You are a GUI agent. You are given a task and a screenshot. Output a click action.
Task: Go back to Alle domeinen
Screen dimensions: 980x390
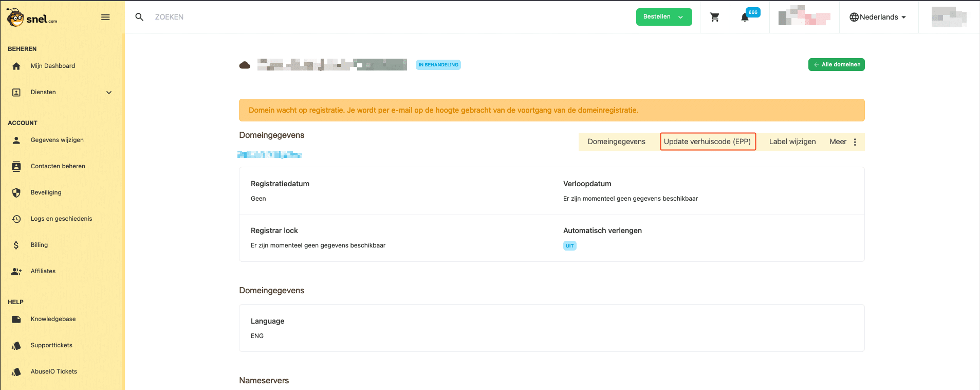[836, 65]
